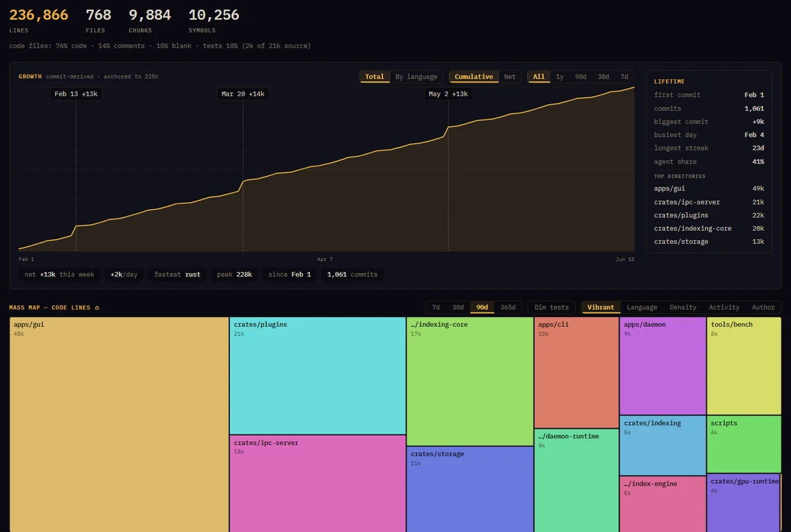Open the crates/ipc-server treemap block
791x532 pixels.
pos(318,484)
